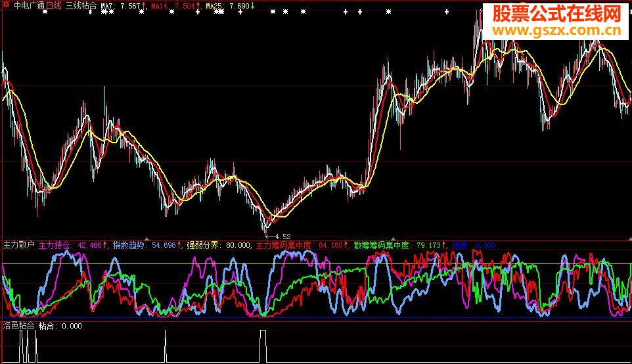Click the 主力持仓 legend label
632x364 pixels.
click(56, 245)
